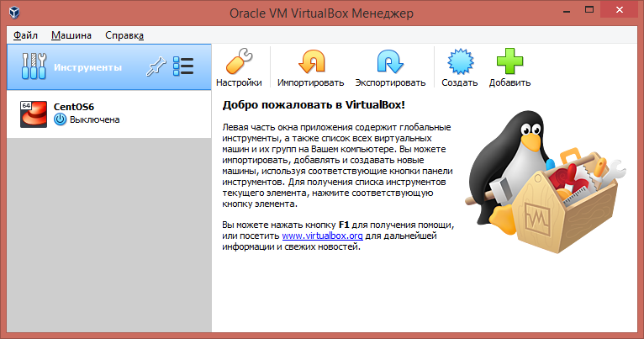The height and width of the screenshot is (339, 644).
Task: Click the CentOS6 Red Hat OS icon
Action: point(34,114)
